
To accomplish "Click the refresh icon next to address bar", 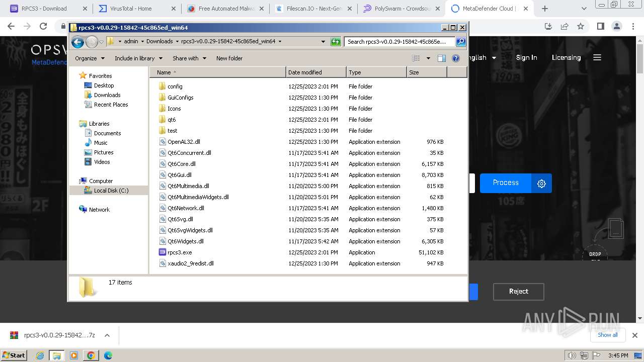I will tap(336, 42).
